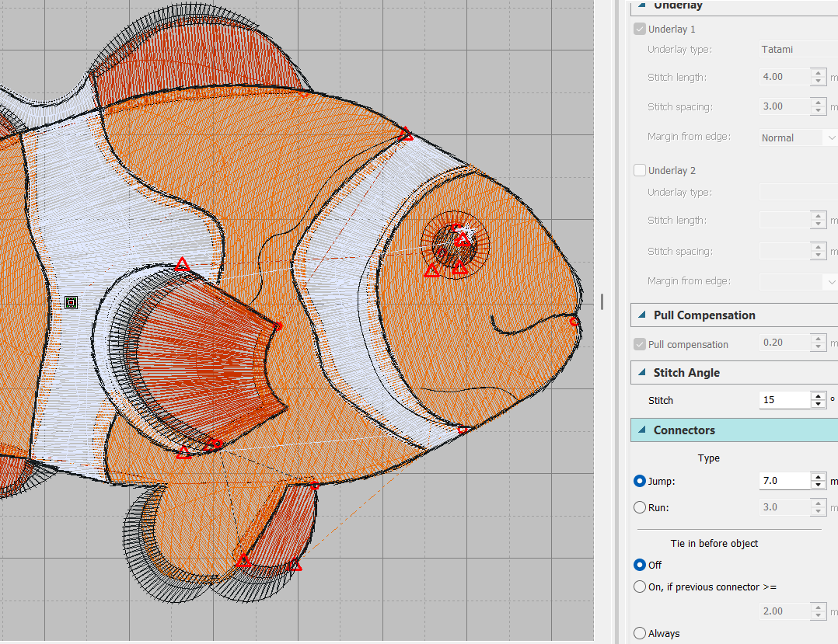Increase Underlay 1 stitch length with up arrow
838x644 pixels.
pyautogui.click(x=819, y=72)
